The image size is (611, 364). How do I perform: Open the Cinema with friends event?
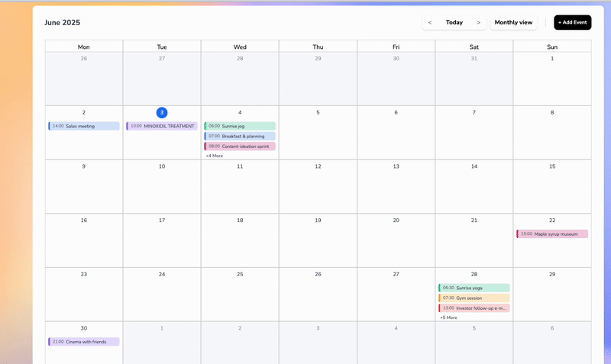84,342
